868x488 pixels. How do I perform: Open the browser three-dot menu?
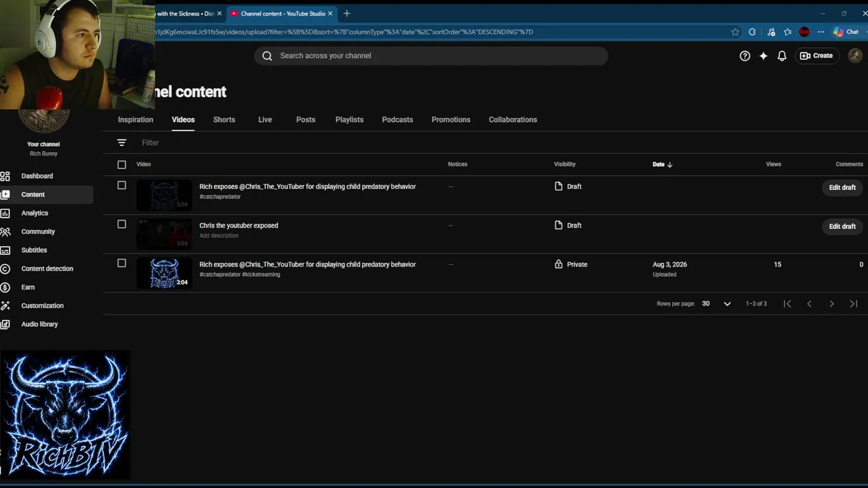821,32
